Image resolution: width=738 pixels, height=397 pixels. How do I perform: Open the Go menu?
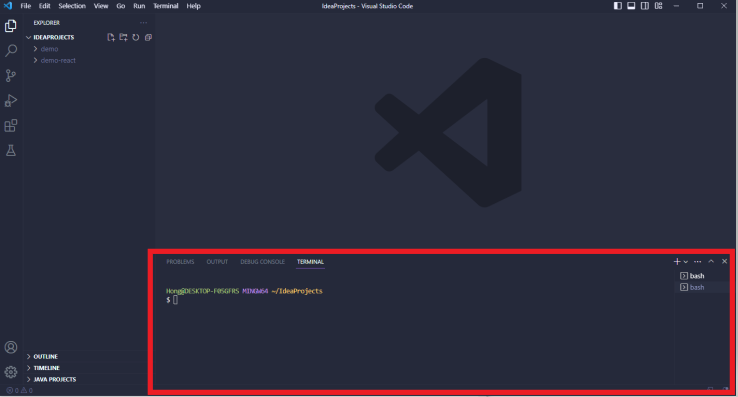120,6
